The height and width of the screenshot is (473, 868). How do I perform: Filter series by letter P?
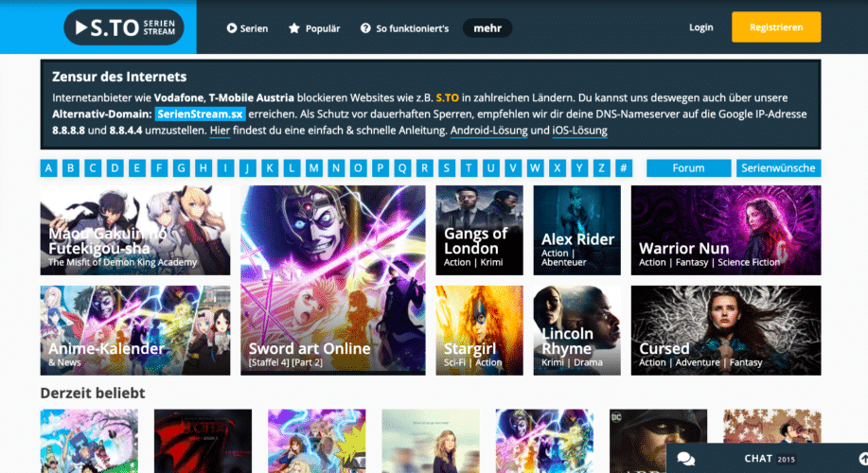(x=381, y=168)
